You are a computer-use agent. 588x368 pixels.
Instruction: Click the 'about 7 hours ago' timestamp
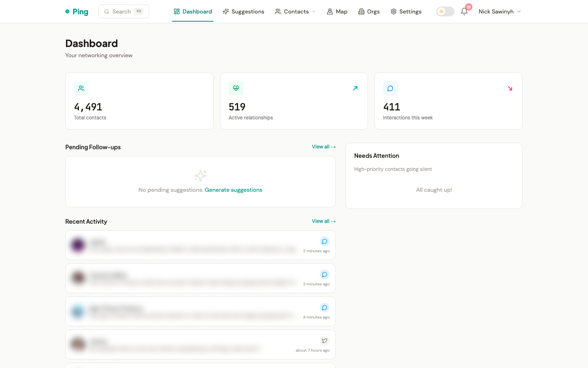coord(312,350)
